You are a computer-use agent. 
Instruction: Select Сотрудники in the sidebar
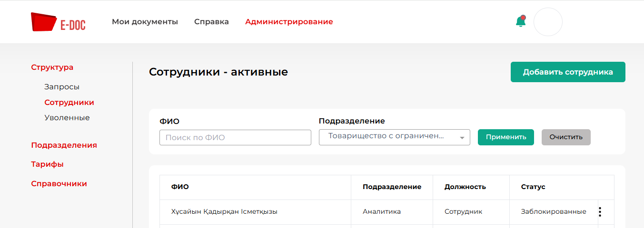[x=69, y=103]
